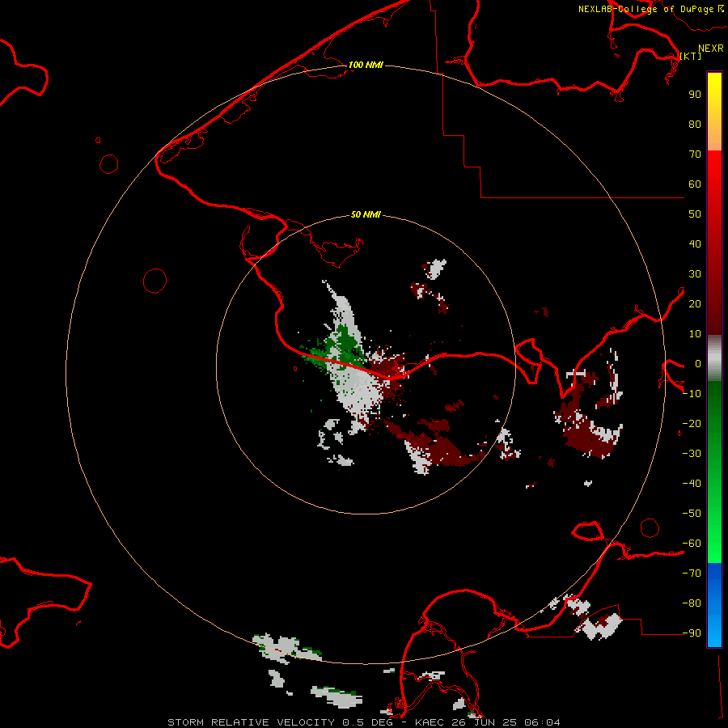The width and height of the screenshot is (728, 728).
Task: Click the 20 value on velocity scale
Action: (x=695, y=304)
